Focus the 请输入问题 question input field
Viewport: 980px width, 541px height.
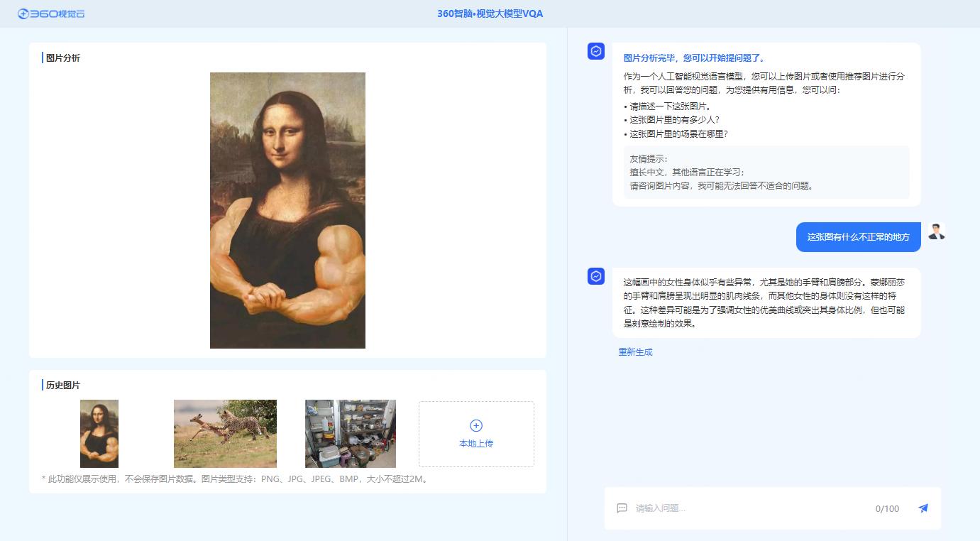coord(749,508)
